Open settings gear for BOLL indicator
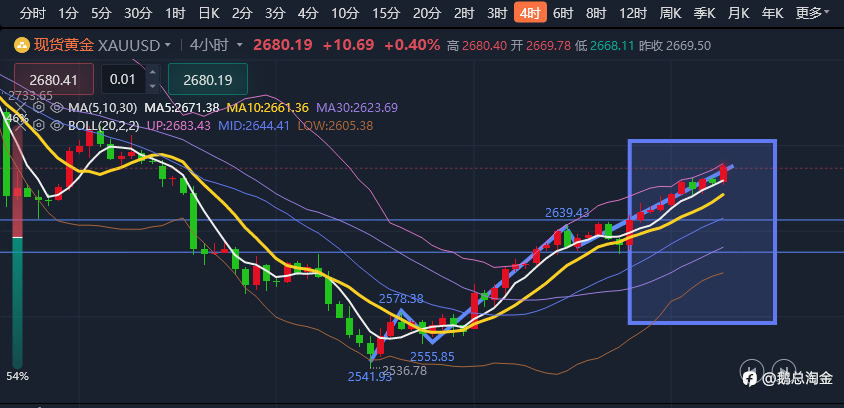This screenshot has height=408, width=844. click(x=38, y=126)
